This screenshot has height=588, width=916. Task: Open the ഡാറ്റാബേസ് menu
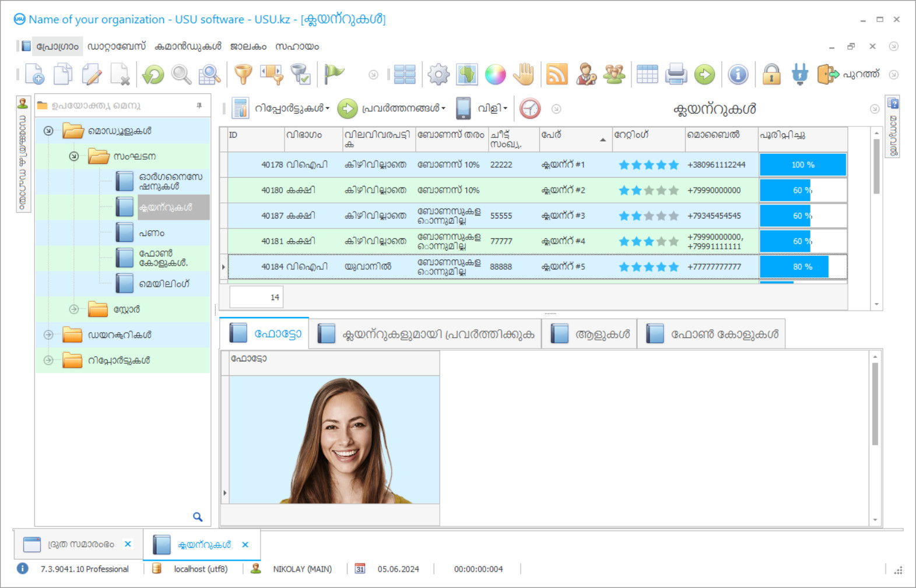pos(116,47)
